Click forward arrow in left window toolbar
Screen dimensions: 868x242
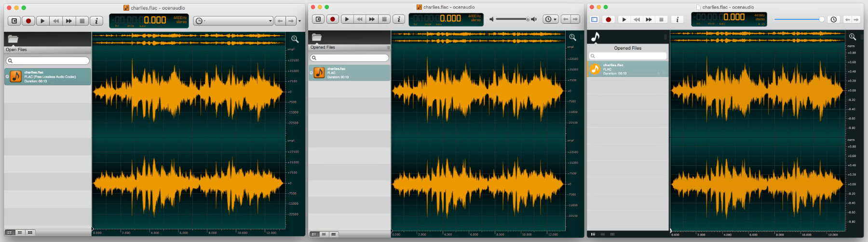[x=291, y=21]
